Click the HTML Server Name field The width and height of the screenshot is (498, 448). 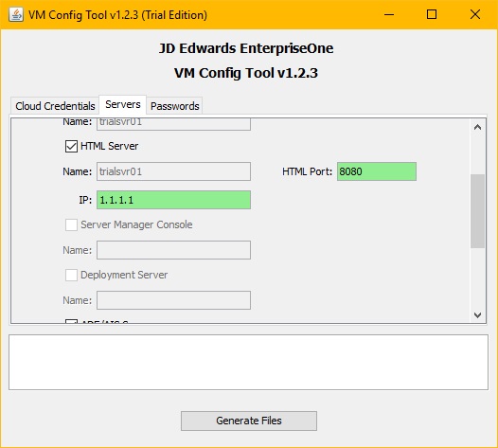point(173,171)
